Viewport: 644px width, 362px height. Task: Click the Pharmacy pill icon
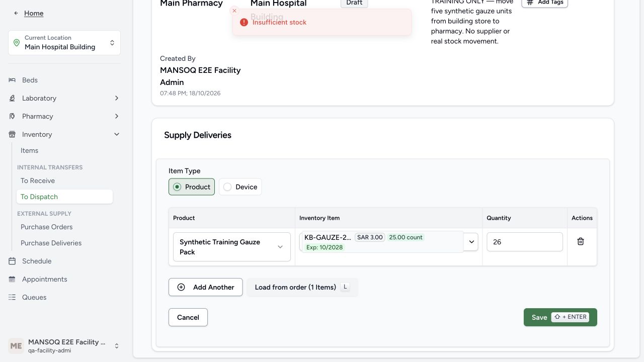tap(12, 116)
